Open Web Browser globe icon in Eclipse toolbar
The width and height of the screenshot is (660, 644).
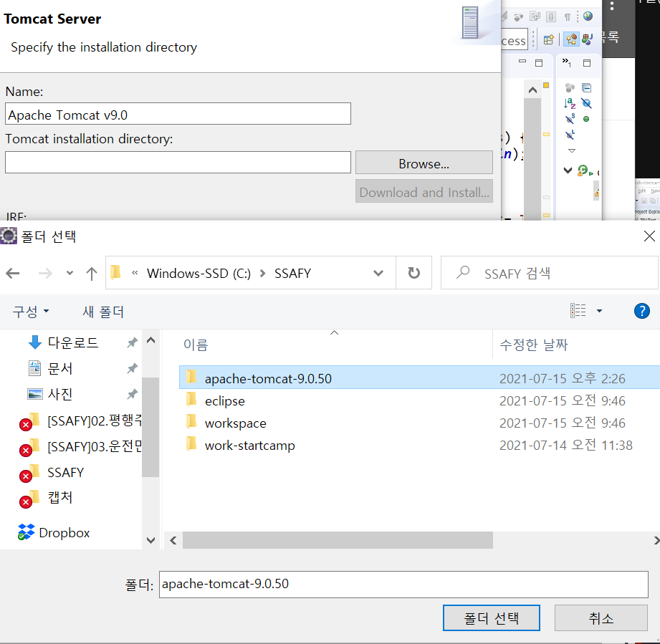pos(588,16)
